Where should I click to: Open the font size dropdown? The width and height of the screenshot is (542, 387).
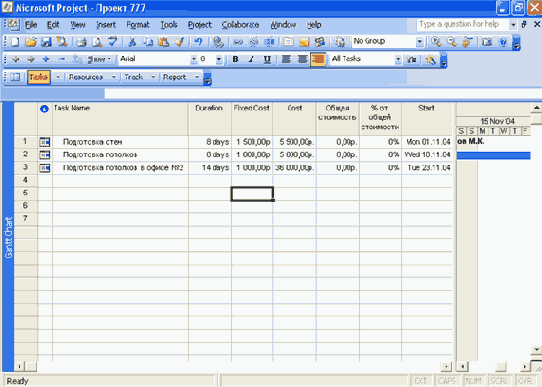point(219,59)
